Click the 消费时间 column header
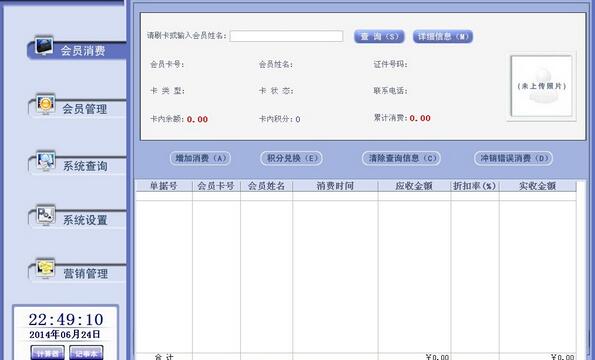Image resolution: width=595 pixels, height=360 pixels. [x=335, y=186]
